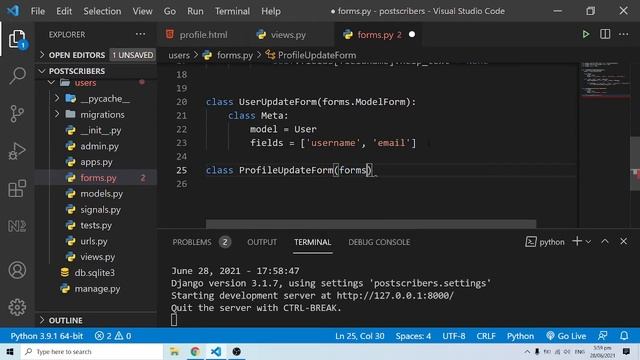Viewport: 640px width, 360px height.
Task: Create a new terminal with plus icon
Action: coord(576,241)
